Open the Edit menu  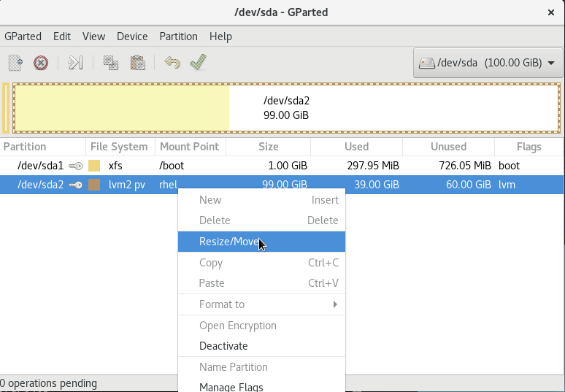[x=62, y=36]
